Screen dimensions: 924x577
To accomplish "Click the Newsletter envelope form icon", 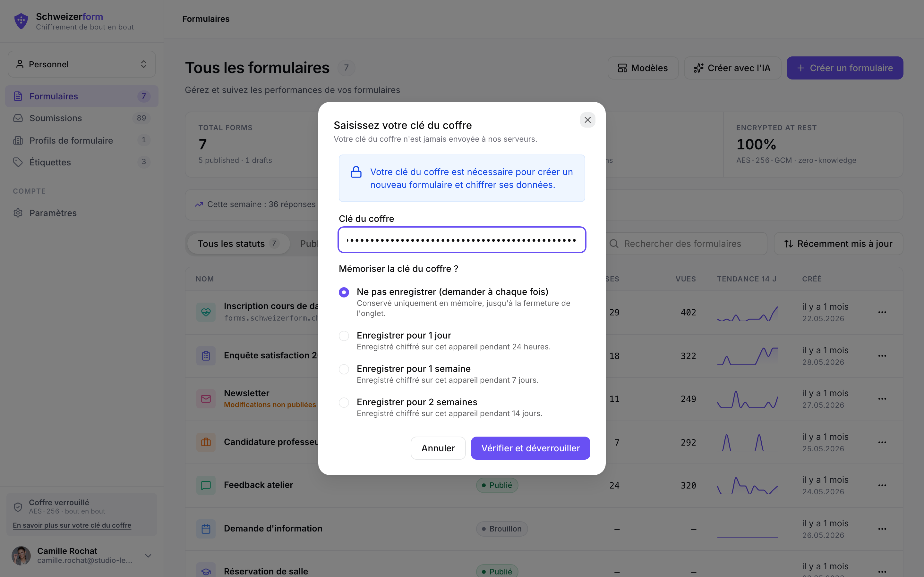I will click(206, 399).
